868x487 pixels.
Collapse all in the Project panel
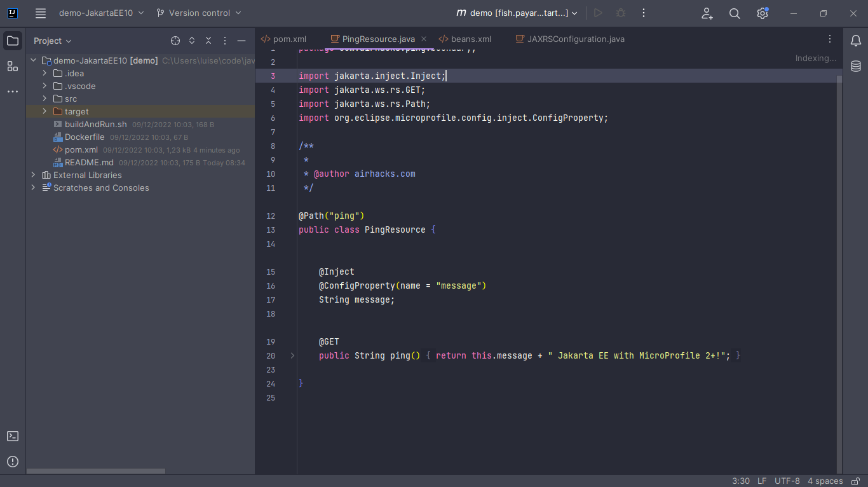point(208,41)
